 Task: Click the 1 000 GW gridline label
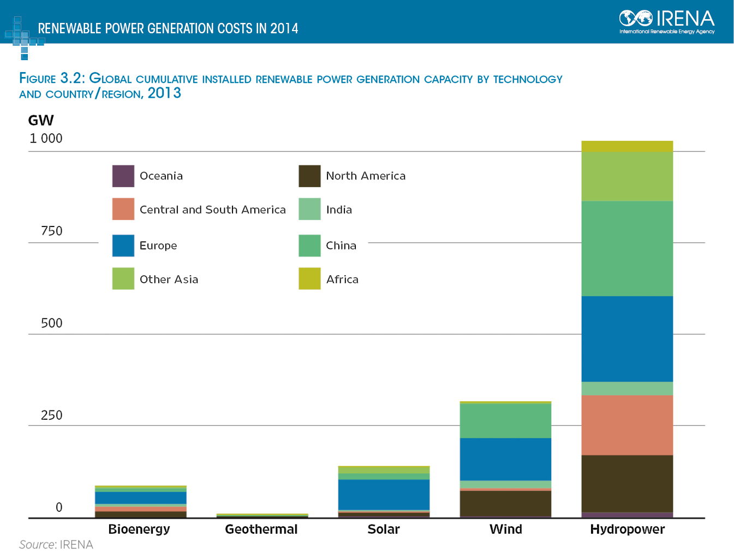46,139
